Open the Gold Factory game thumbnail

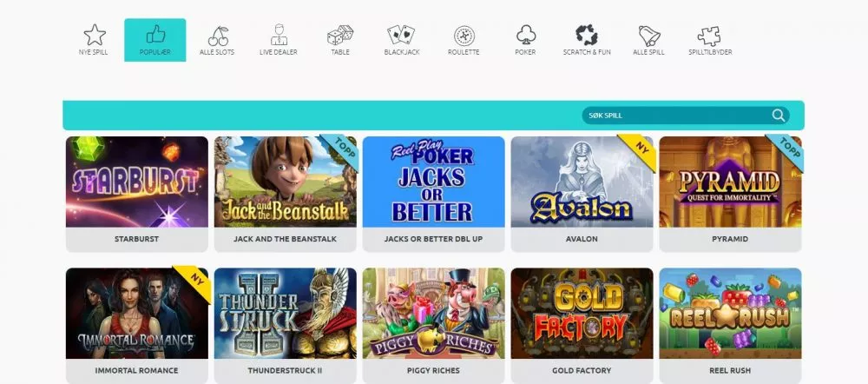point(582,313)
